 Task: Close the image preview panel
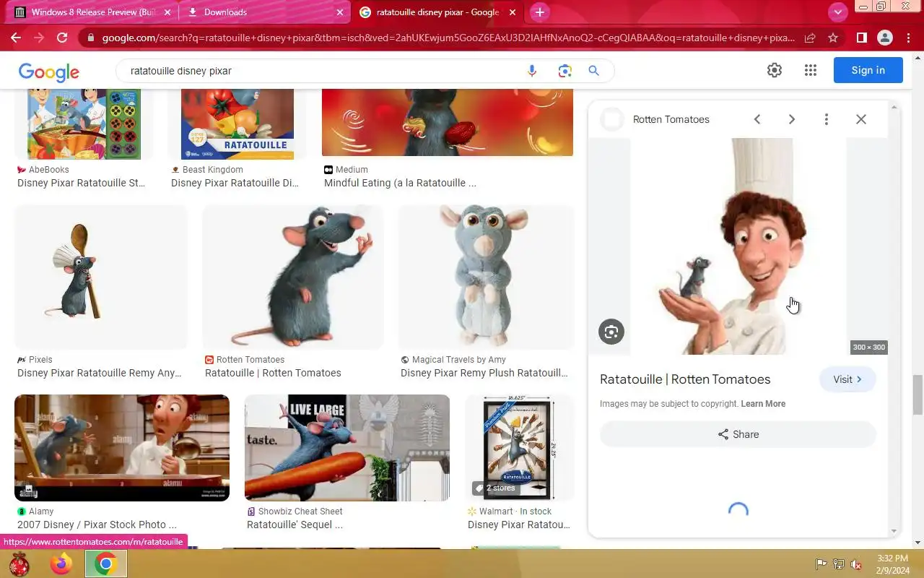pos(861,119)
